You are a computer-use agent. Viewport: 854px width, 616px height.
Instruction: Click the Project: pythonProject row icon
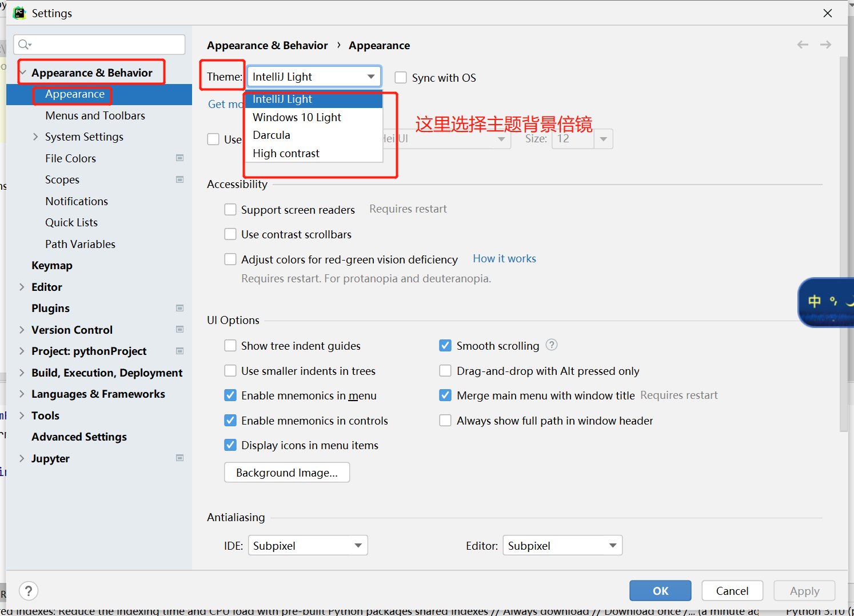[180, 351]
